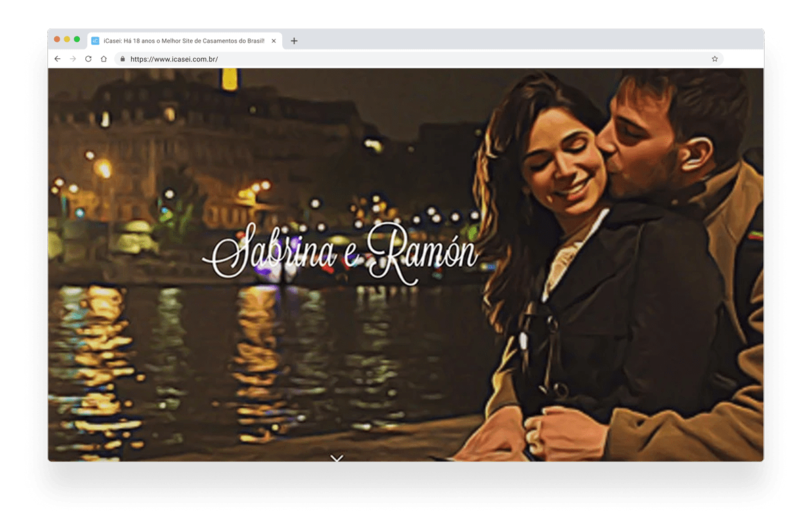The width and height of the screenshot is (812, 524).
Task: Expand page with the scroll-down chevron
Action: pyautogui.click(x=337, y=458)
